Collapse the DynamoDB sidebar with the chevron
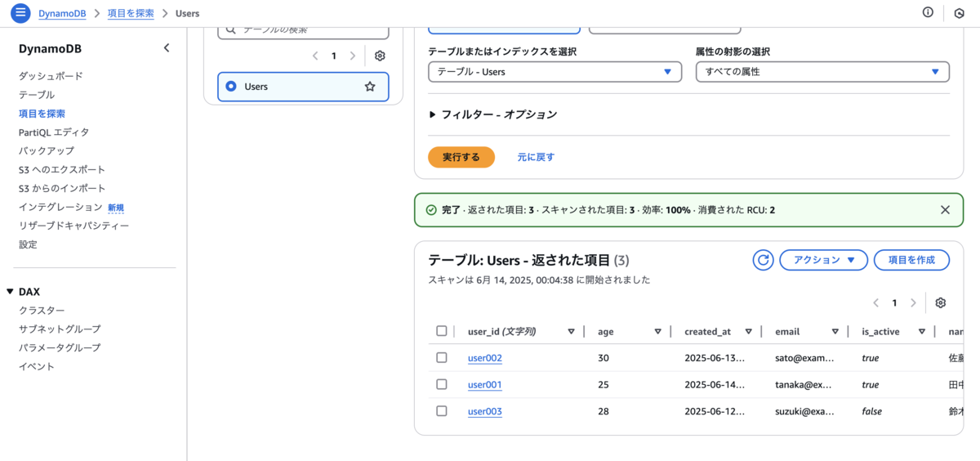Screen dimensions: 980x461 167,48
